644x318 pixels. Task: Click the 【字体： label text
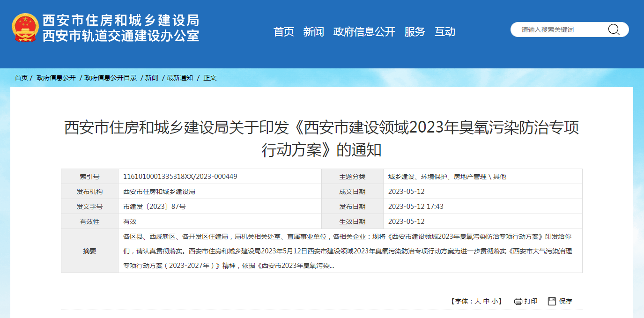point(462,301)
